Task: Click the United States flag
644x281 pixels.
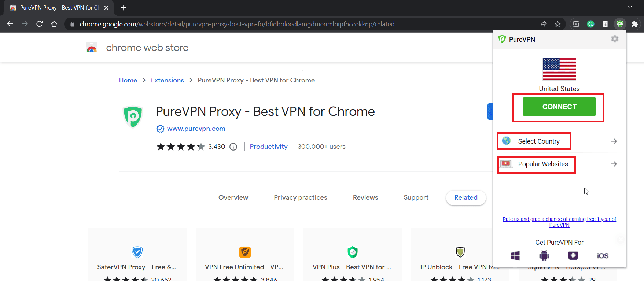Action: point(559,69)
